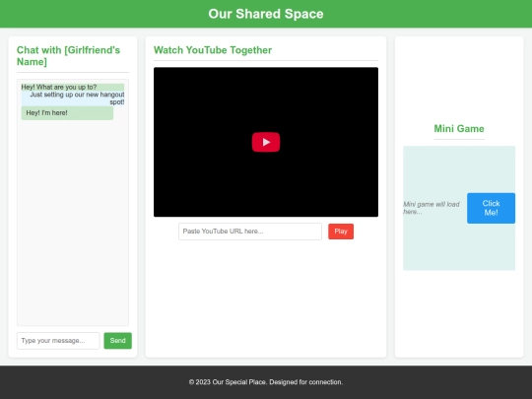Click the red YouTube play icon
The image size is (532, 399).
coord(266,142)
